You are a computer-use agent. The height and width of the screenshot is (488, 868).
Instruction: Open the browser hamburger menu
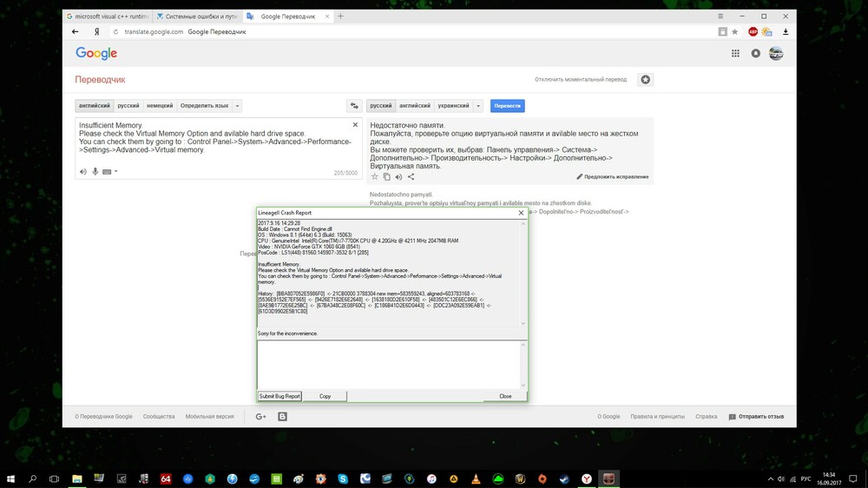tap(720, 16)
